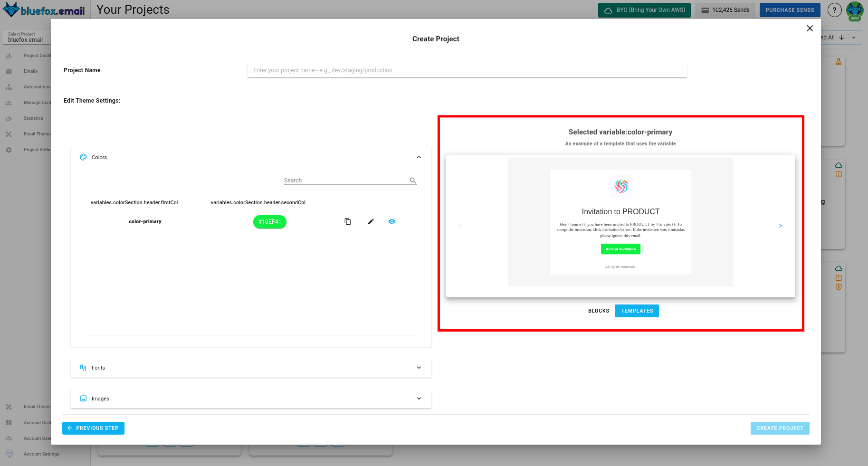Expand the Images section

click(251, 398)
